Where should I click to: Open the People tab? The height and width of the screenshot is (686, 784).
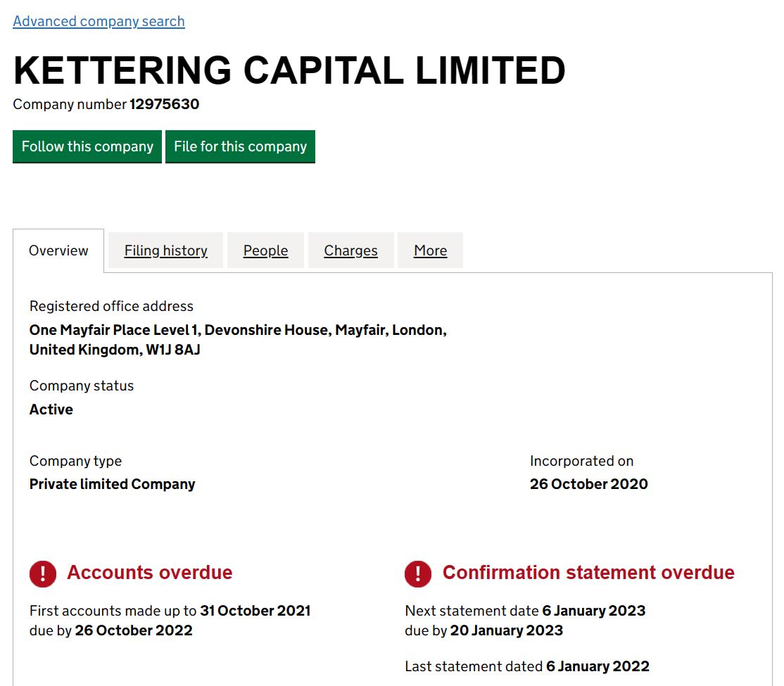tap(265, 250)
